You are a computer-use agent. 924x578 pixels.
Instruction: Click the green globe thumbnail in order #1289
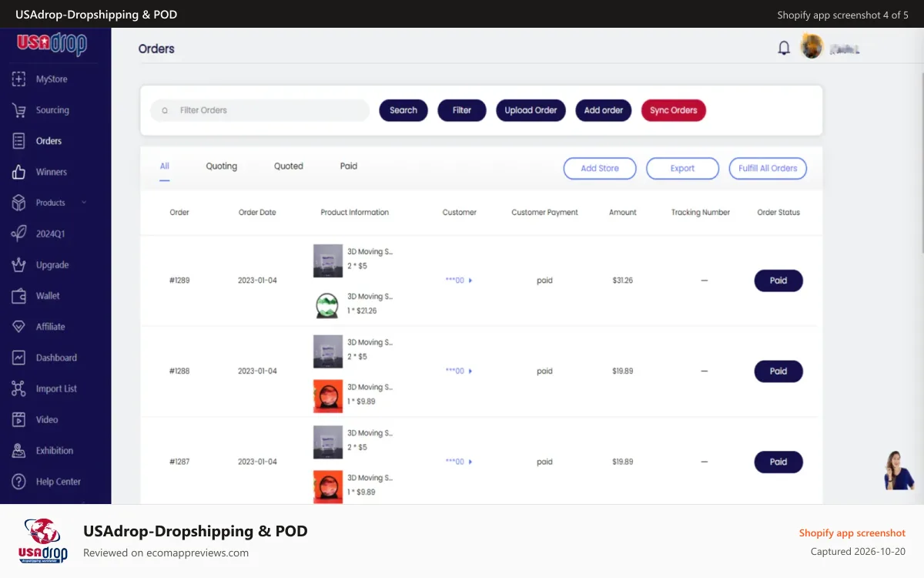point(328,304)
